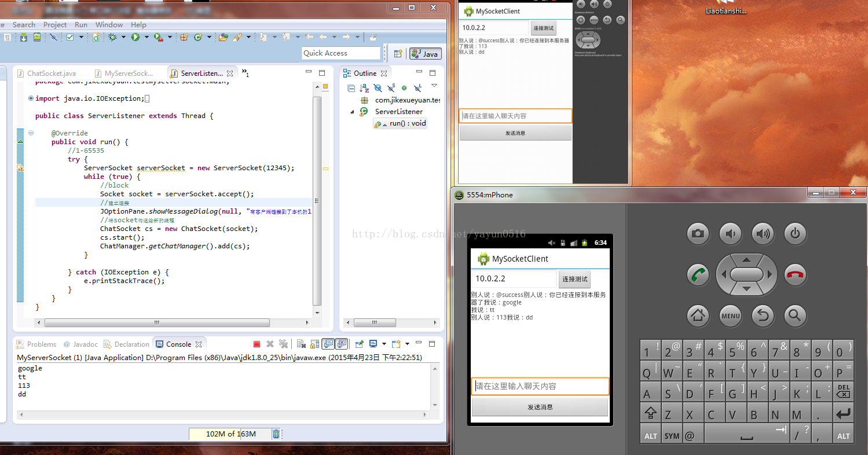Click volume up on 5554:mPhone emulator
Screen dimensions: 868x455
coord(763,233)
